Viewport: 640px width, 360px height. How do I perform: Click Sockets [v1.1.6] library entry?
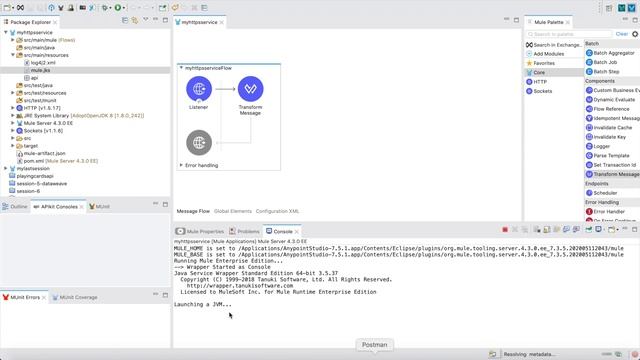pyautogui.click(x=40, y=131)
